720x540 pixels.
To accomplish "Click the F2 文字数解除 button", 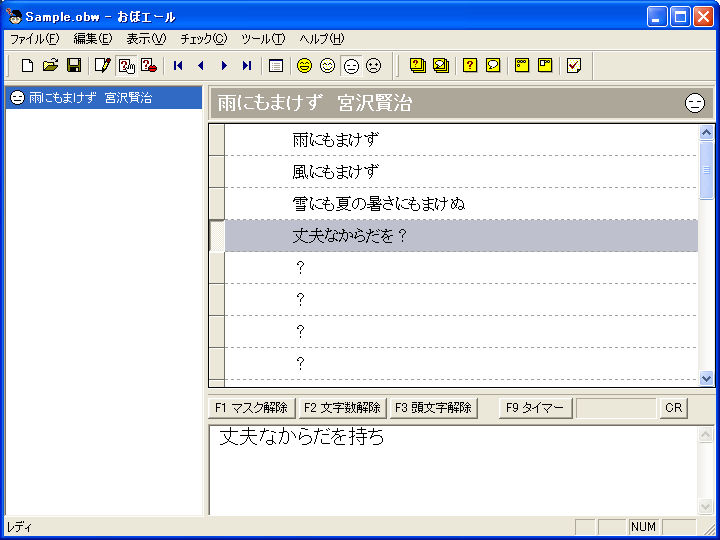I will point(343,408).
